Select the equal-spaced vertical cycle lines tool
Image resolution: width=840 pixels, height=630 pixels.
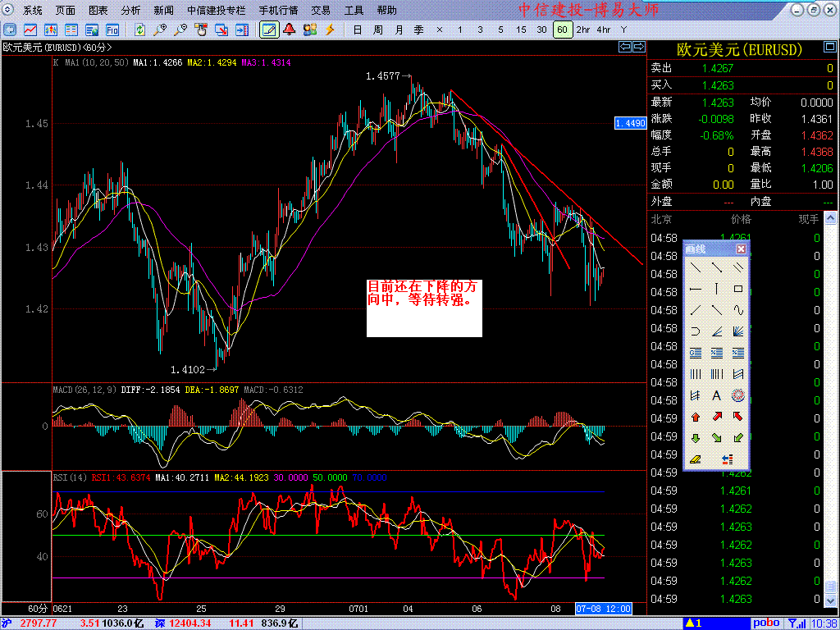coord(696,374)
